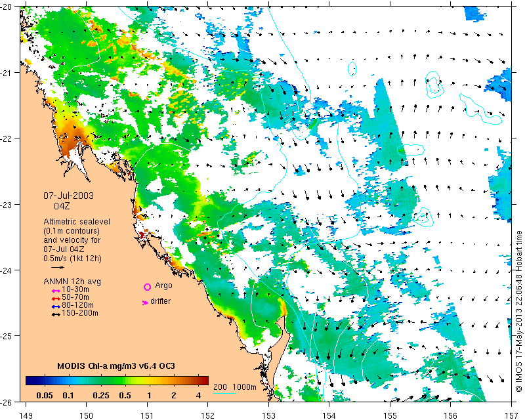
Task: Click the '150-200m' depth label
Action: [80, 313]
